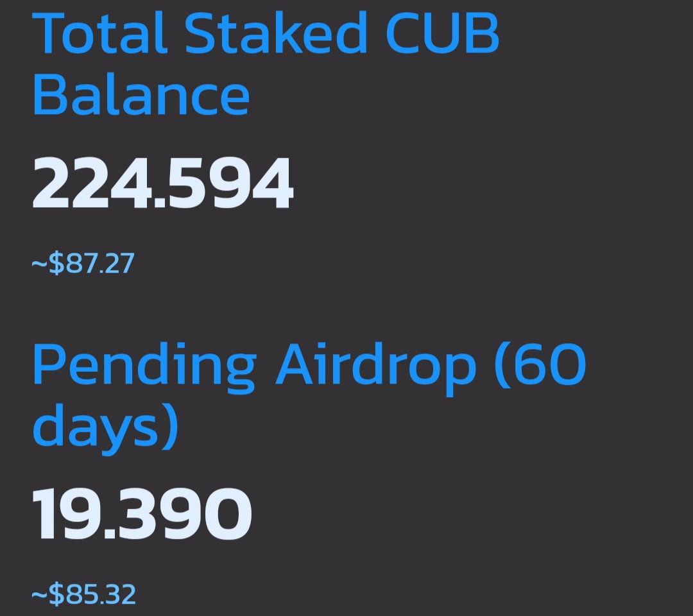Click the word Balance in the heading

[141, 94]
